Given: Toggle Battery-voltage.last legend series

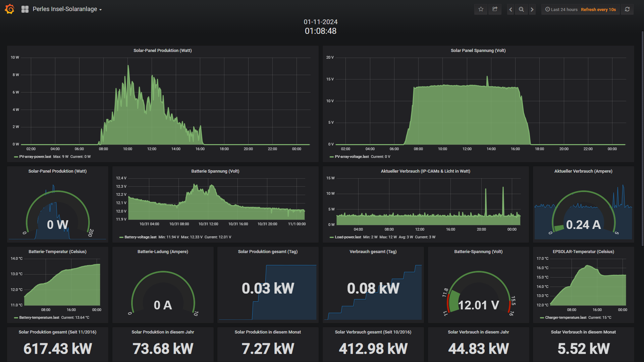Looking at the screenshot, I should click(140, 237).
